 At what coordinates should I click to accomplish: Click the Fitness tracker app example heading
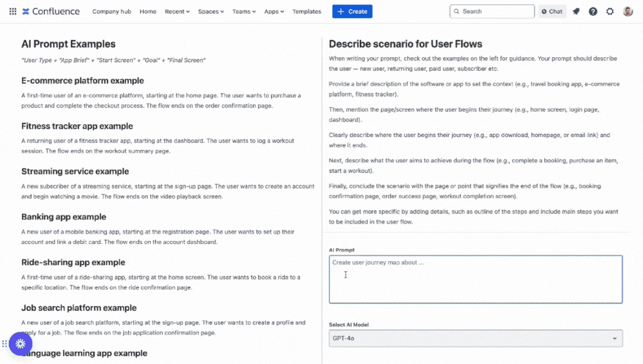[x=77, y=126]
